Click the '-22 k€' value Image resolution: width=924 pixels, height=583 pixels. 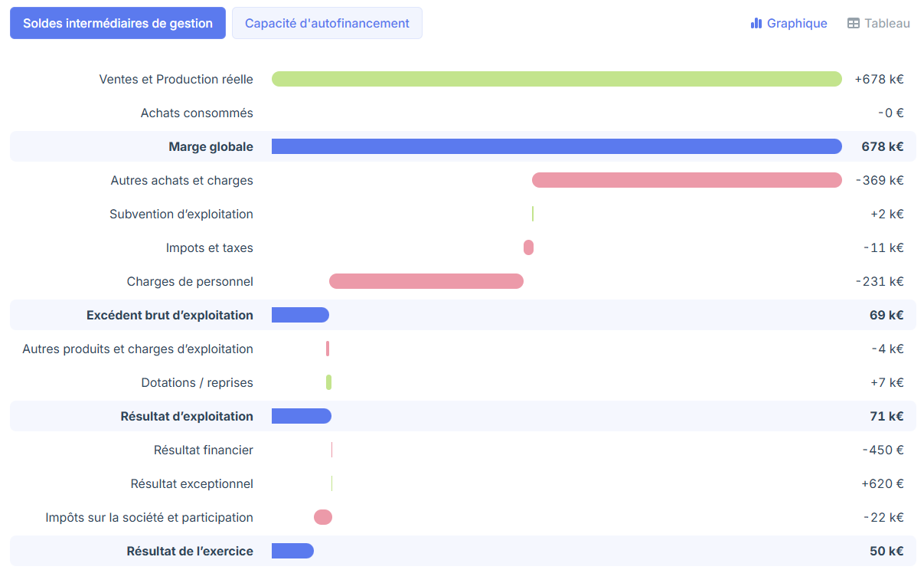click(883, 517)
